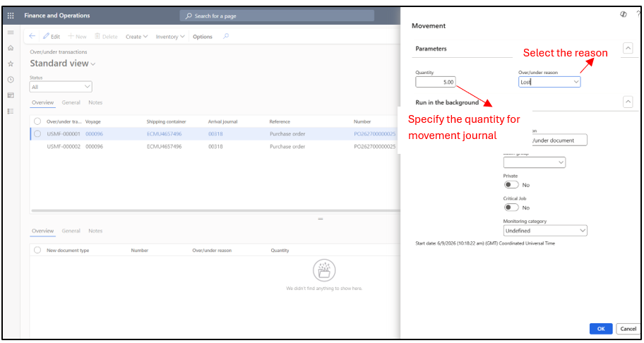Expand the hamburger navigation pane icon

click(x=11, y=32)
